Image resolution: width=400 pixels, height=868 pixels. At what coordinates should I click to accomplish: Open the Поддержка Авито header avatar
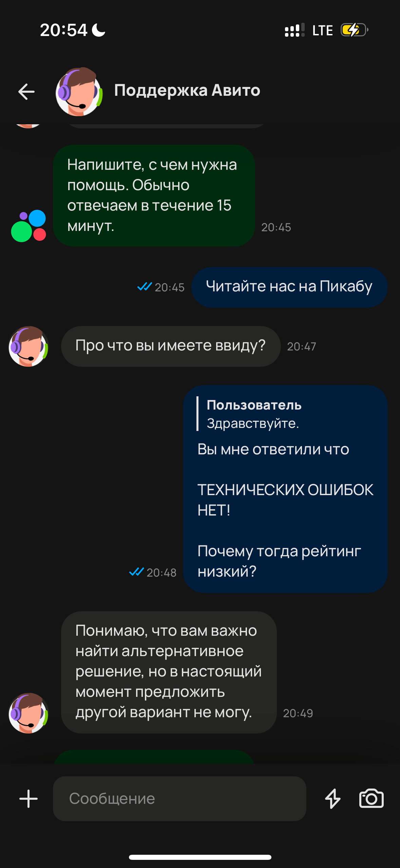[x=79, y=92]
